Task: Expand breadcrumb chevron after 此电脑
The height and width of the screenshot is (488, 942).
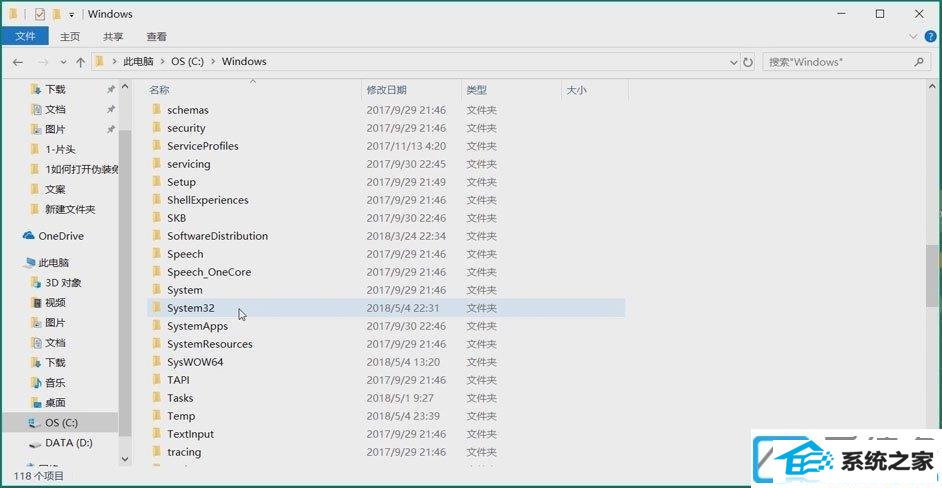Action: [162, 61]
